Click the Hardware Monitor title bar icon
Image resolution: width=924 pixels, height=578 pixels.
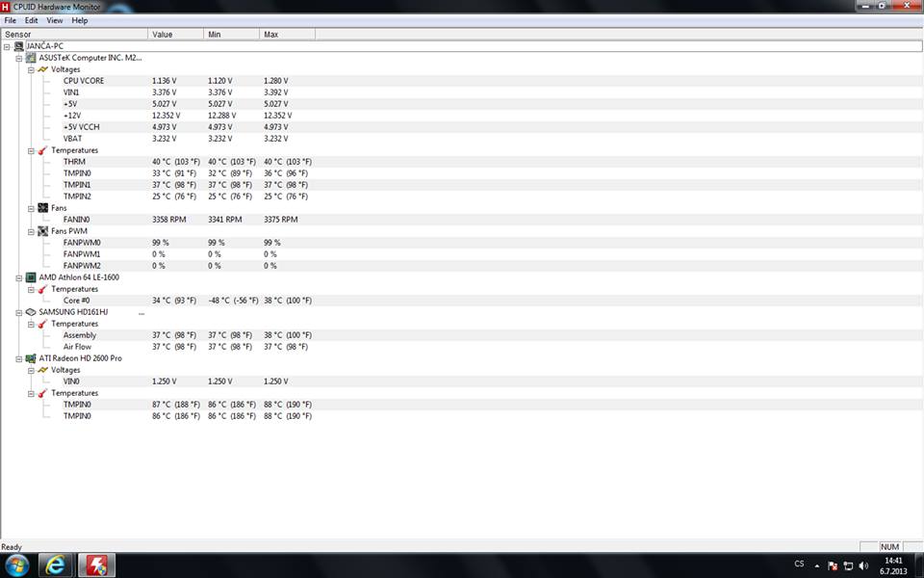tap(6, 7)
